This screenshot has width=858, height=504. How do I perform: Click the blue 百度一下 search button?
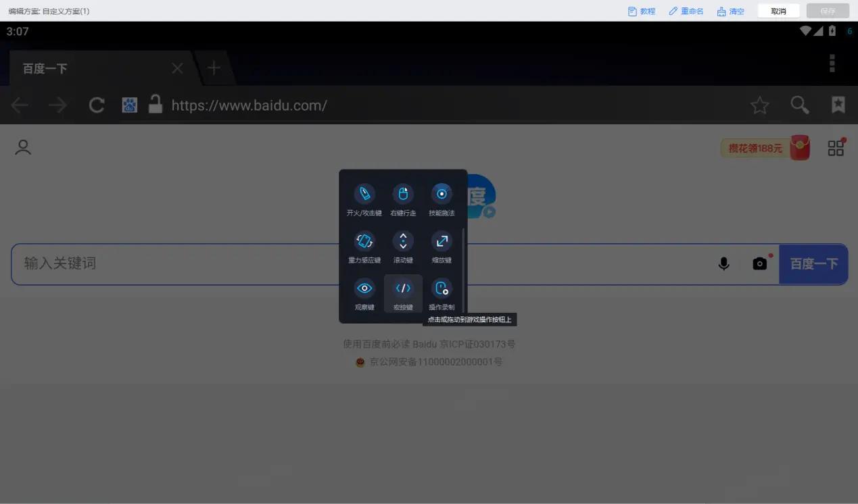pos(813,263)
